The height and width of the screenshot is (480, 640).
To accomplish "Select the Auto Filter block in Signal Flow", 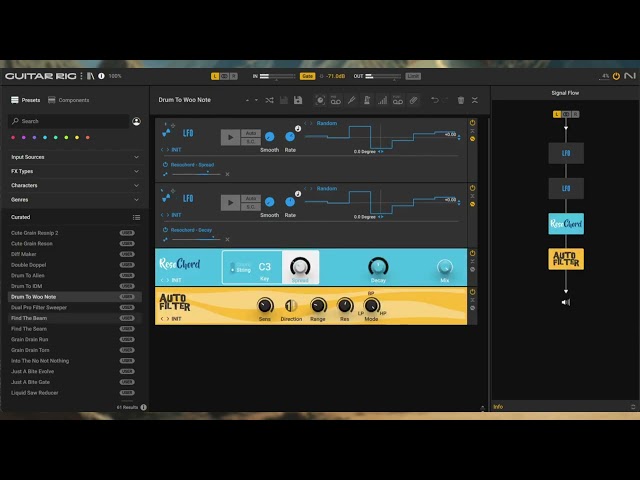I will [x=566, y=259].
